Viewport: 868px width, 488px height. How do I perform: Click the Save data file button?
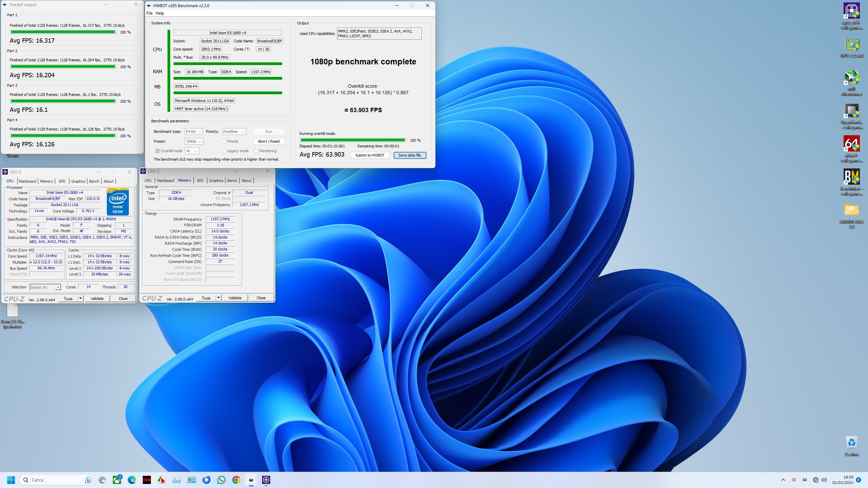pyautogui.click(x=410, y=155)
